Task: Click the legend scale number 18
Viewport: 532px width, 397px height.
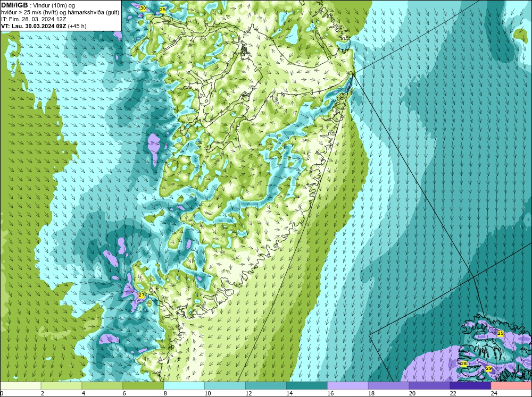Action: (x=371, y=393)
